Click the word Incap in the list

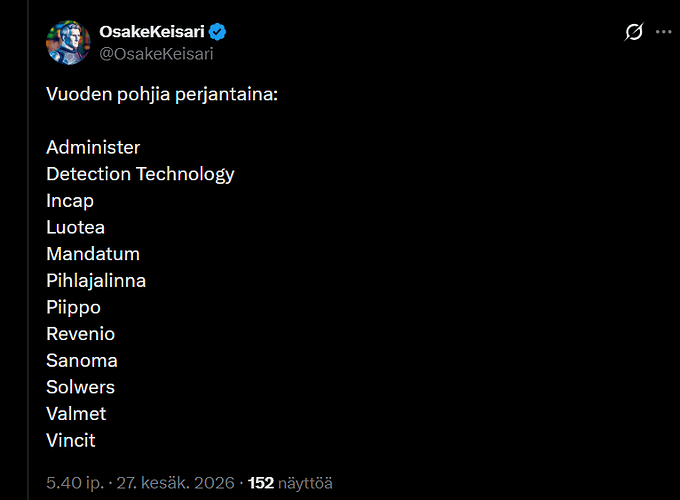pyautogui.click(x=70, y=201)
